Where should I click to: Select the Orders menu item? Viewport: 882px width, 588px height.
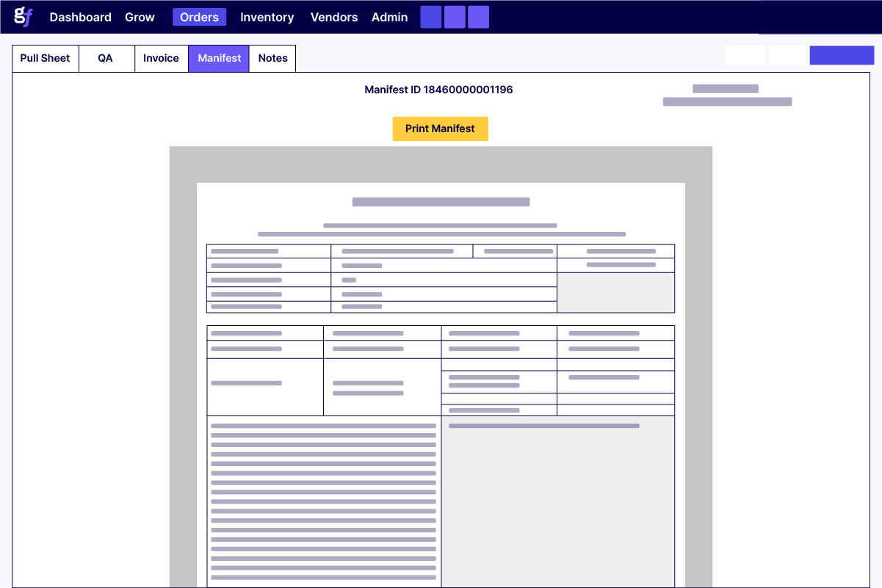click(x=200, y=17)
